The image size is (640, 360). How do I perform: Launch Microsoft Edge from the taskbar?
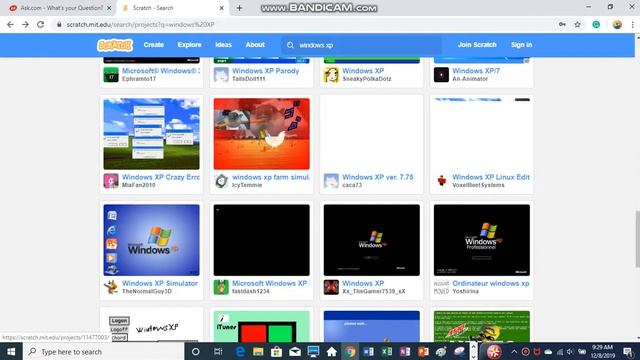tap(240, 351)
